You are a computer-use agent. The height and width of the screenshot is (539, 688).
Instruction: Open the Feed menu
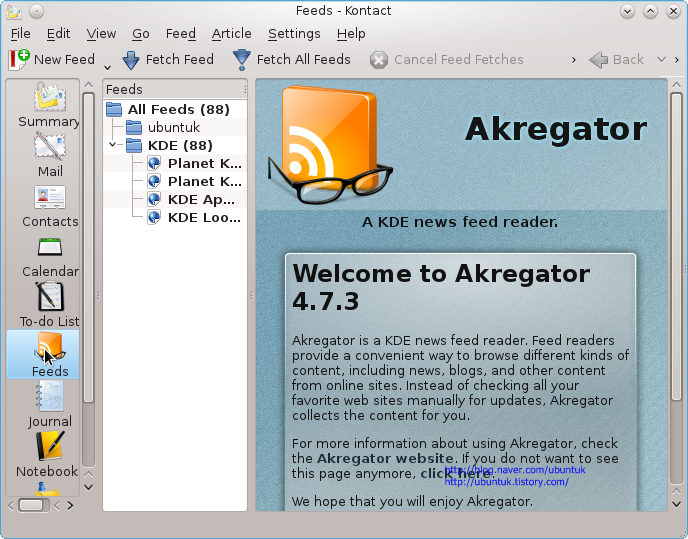pyautogui.click(x=180, y=34)
